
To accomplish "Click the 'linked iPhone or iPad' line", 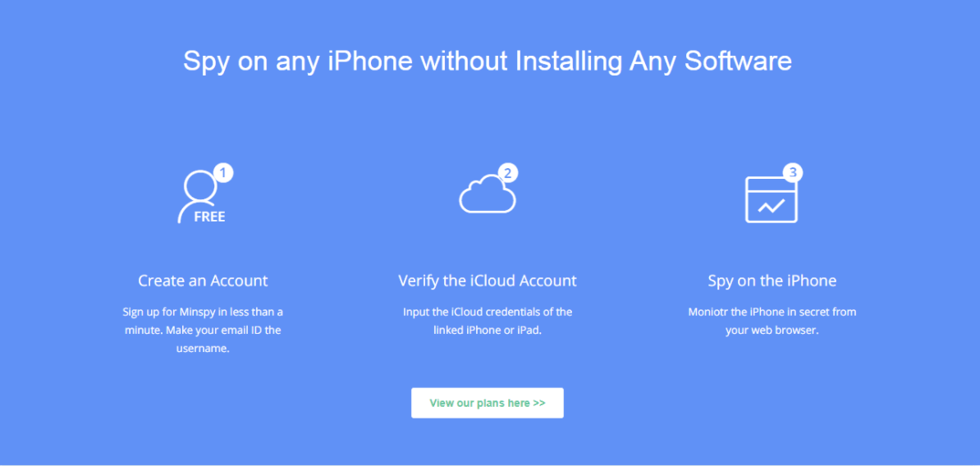I will (488, 331).
